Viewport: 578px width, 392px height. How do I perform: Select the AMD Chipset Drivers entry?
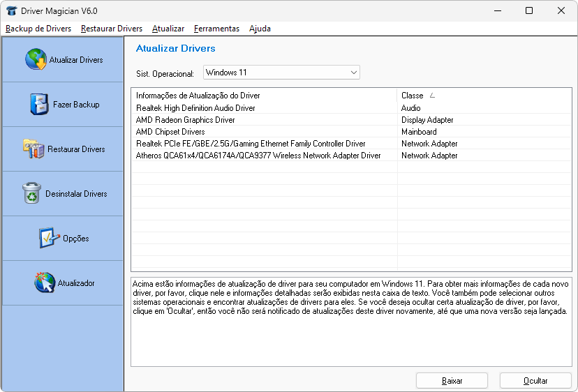pyautogui.click(x=170, y=132)
